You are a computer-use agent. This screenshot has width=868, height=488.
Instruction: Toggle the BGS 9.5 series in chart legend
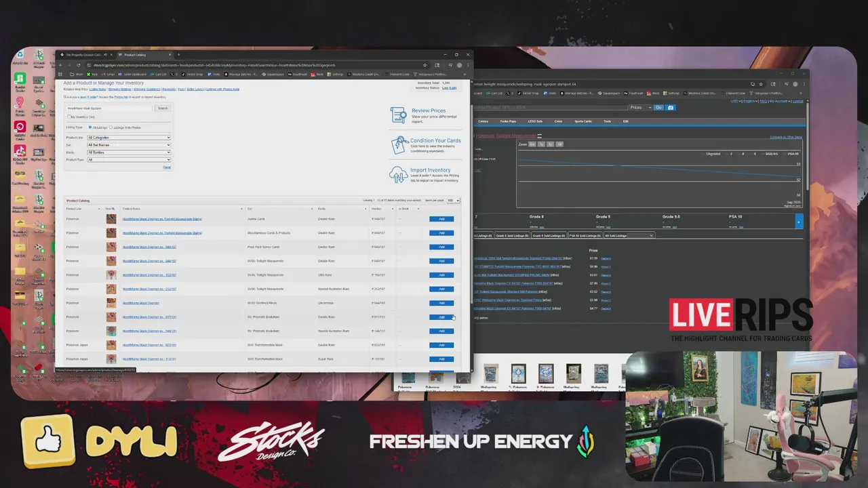tap(770, 154)
